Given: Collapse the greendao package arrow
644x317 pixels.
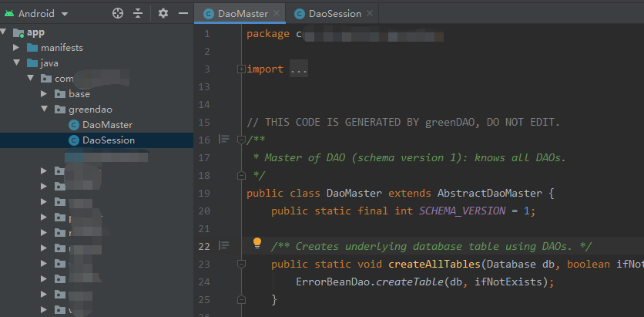Looking at the screenshot, I should pos(44,109).
